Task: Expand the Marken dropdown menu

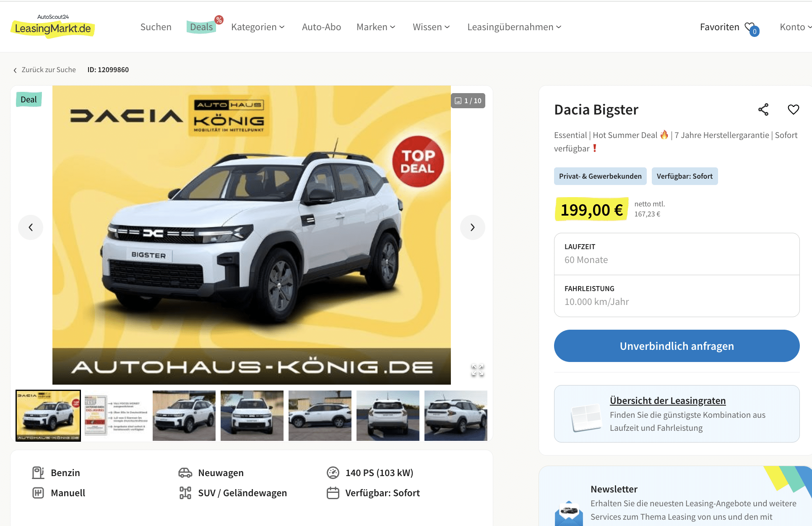Action: click(376, 27)
